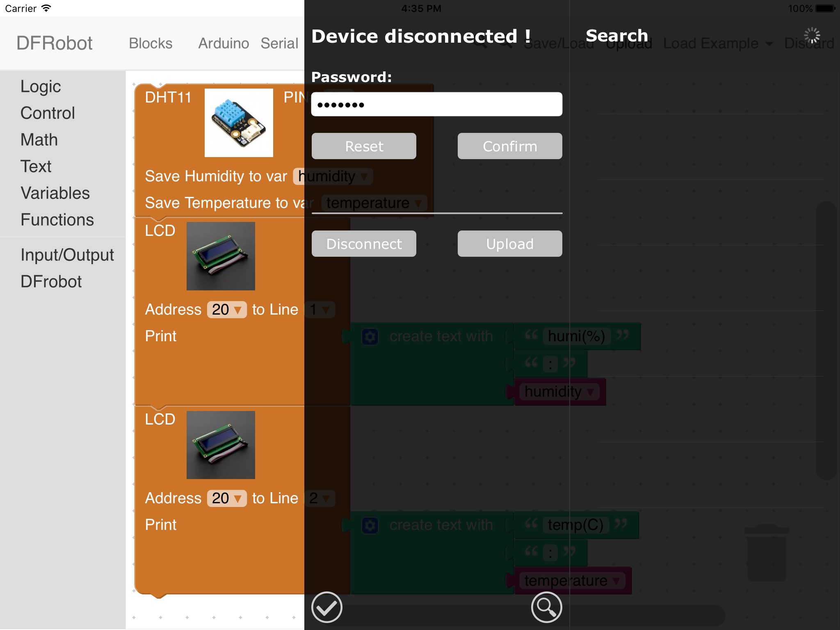The height and width of the screenshot is (630, 840).
Task: Expand the humidity variable dropdown
Action: click(333, 176)
